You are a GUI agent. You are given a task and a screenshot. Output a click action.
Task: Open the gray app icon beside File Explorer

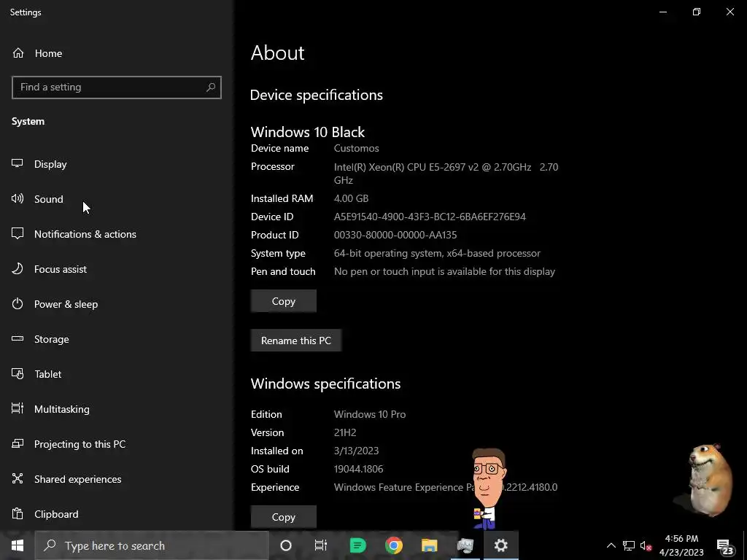[465, 545]
